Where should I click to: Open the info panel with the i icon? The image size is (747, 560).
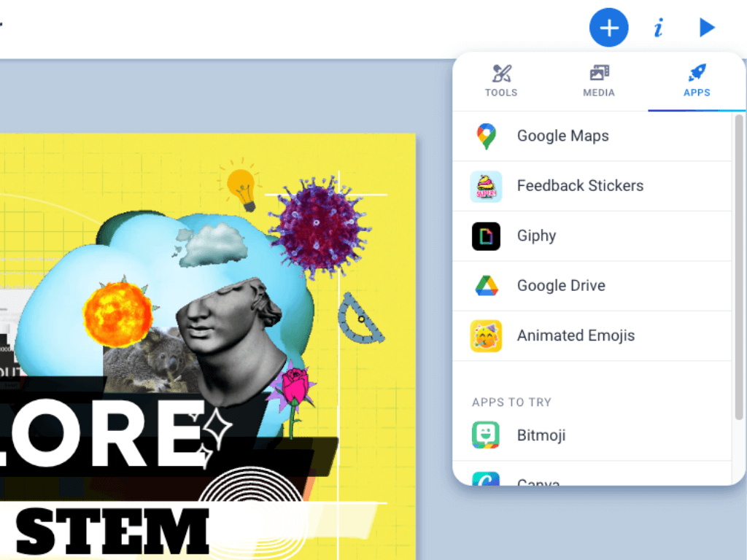point(658,27)
